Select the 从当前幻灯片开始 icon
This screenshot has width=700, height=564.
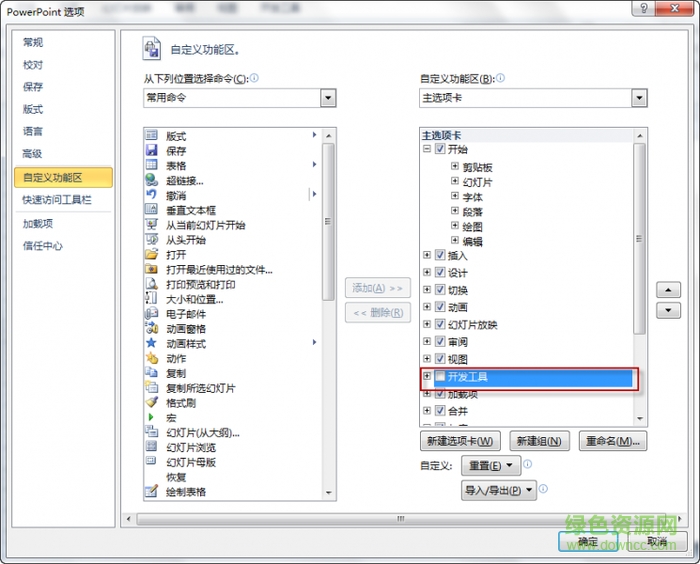pos(152,224)
